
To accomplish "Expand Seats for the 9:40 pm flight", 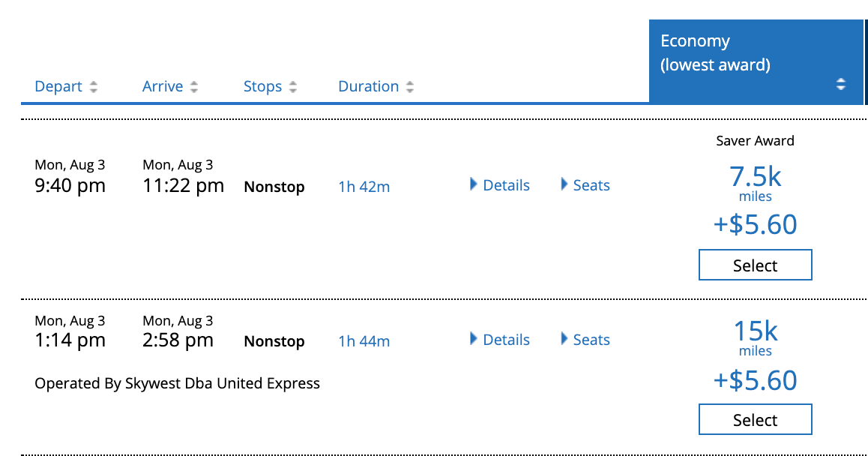I will [x=585, y=185].
